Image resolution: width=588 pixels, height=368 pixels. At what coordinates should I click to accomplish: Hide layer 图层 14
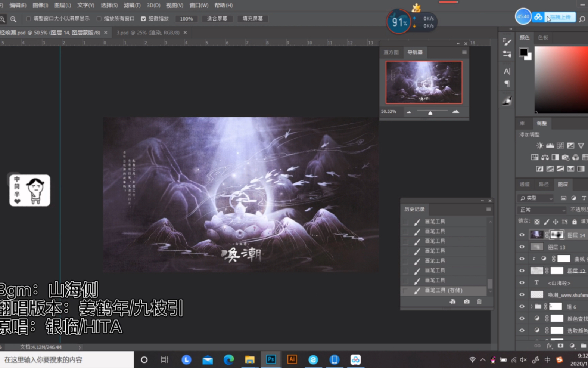pos(522,235)
